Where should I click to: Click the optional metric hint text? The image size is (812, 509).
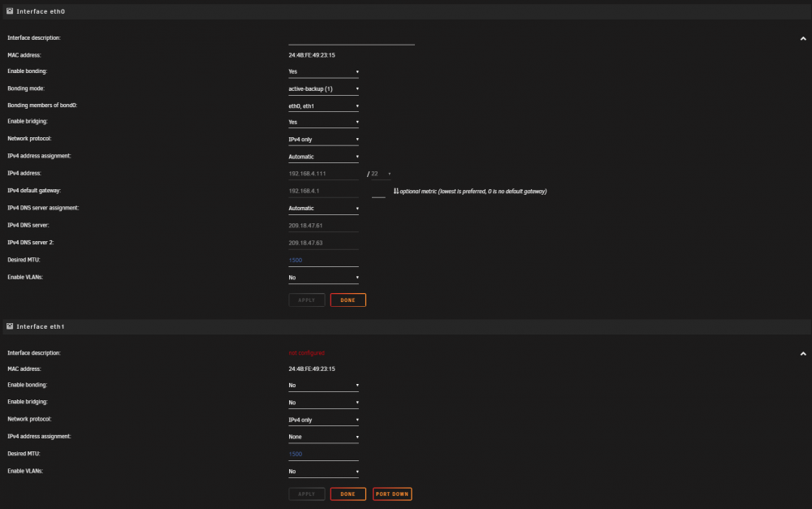pos(473,192)
